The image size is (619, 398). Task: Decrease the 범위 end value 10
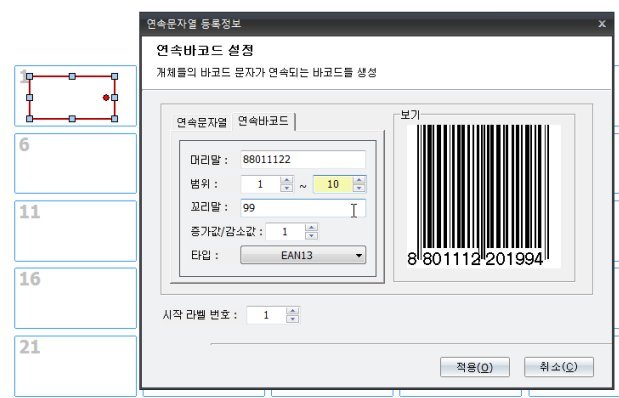(x=359, y=188)
